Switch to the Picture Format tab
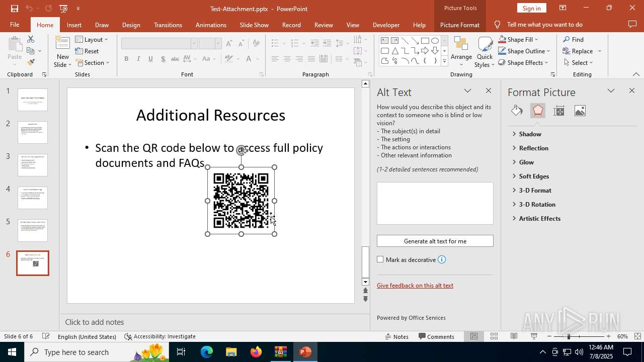Image resolution: width=644 pixels, height=362 pixels. click(x=459, y=25)
